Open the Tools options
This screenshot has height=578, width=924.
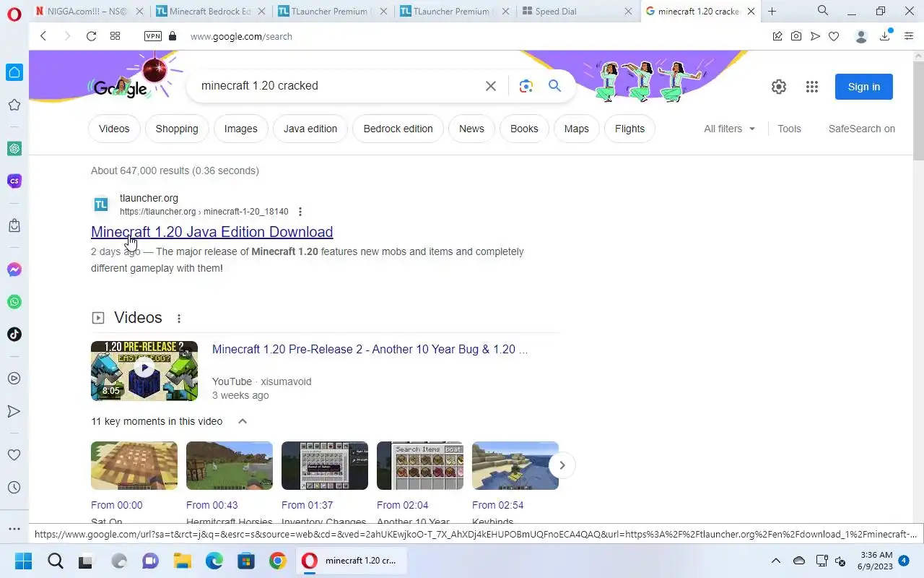click(789, 129)
